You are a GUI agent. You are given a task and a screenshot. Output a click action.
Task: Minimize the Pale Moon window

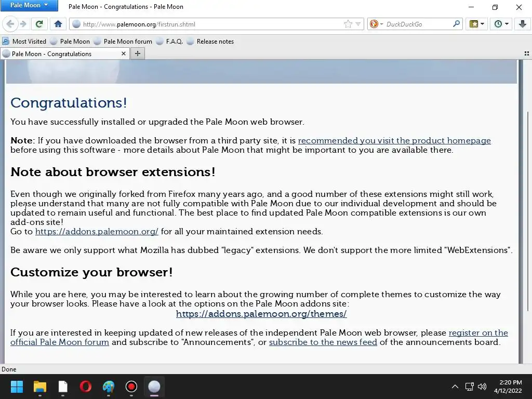[x=471, y=7]
